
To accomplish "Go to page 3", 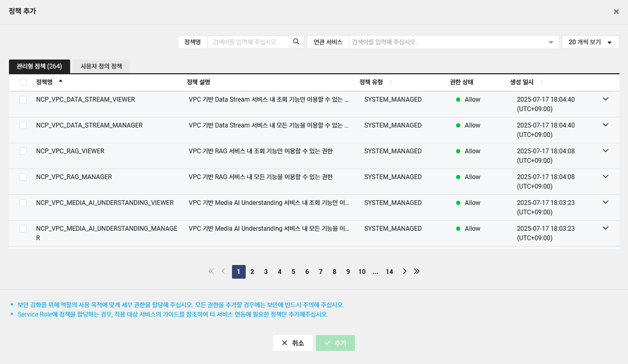I will click(266, 272).
